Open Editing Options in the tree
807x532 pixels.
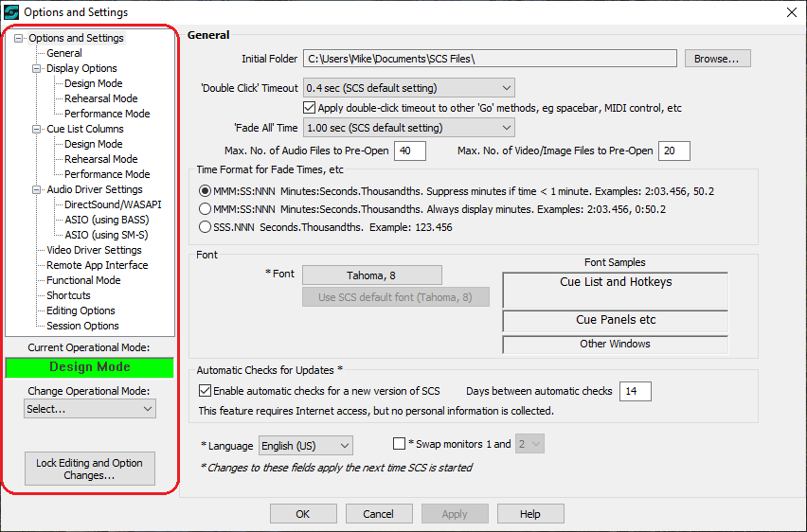(x=81, y=310)
